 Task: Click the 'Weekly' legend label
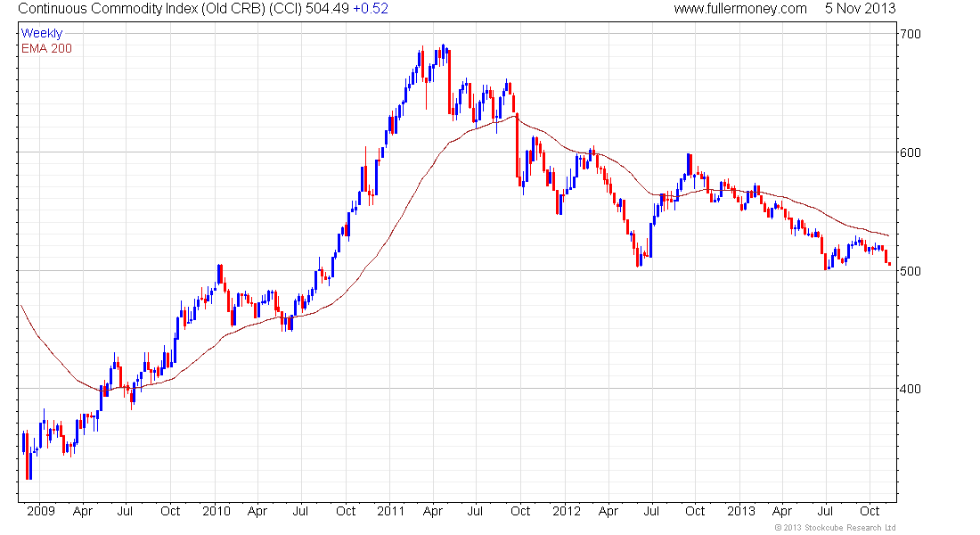[42, 33]
